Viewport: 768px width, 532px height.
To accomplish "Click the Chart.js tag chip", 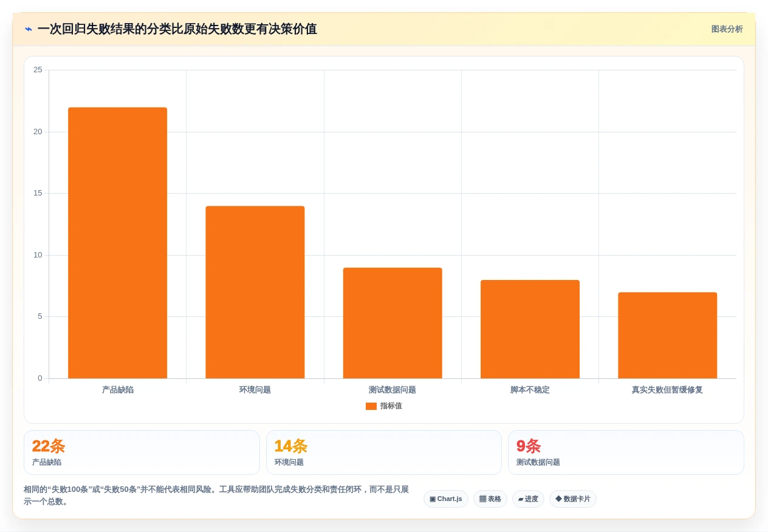I will 446,499.
